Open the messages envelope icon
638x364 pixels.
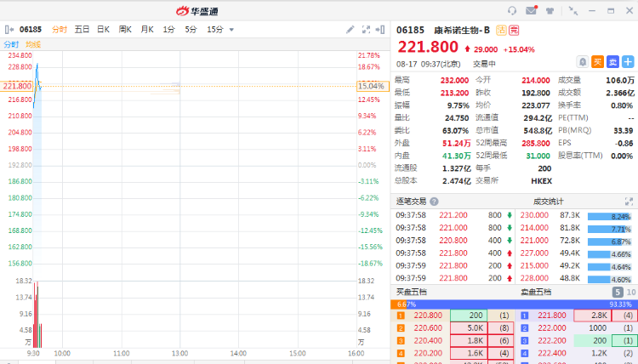point(531,10)
